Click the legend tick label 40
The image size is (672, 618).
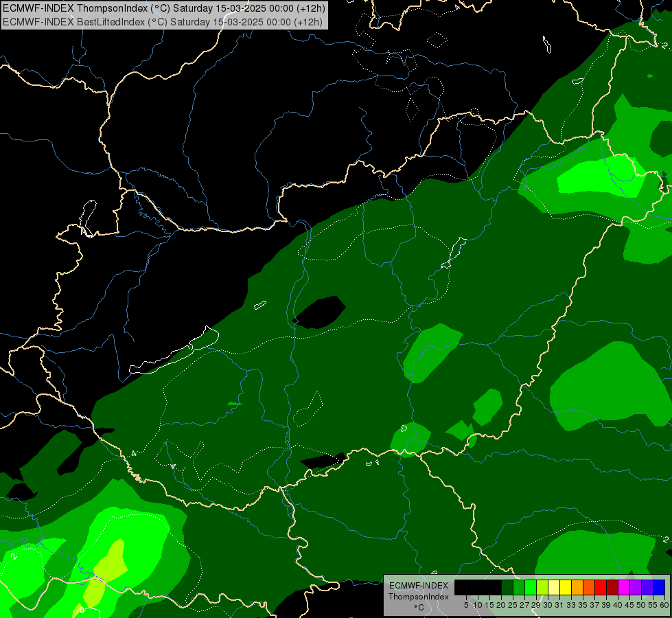[618, 605]
